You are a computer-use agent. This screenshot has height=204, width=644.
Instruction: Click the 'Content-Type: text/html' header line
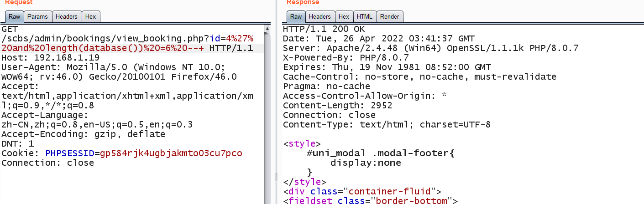387,125
